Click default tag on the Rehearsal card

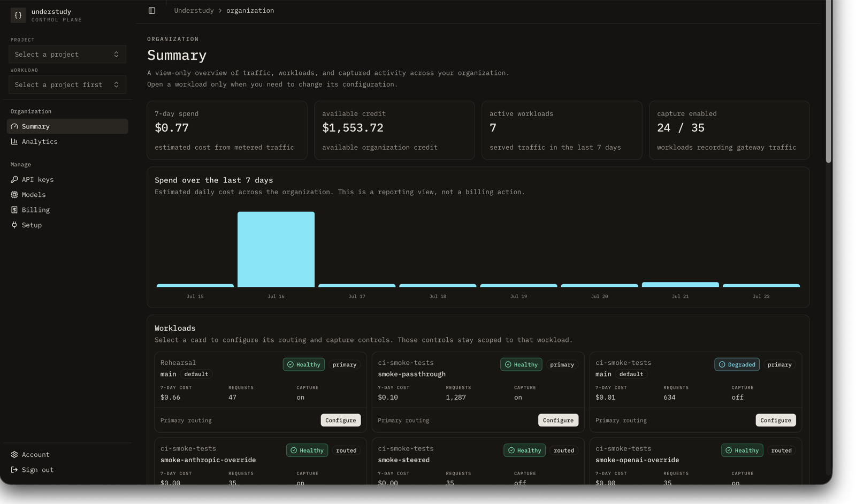point(196,374)
